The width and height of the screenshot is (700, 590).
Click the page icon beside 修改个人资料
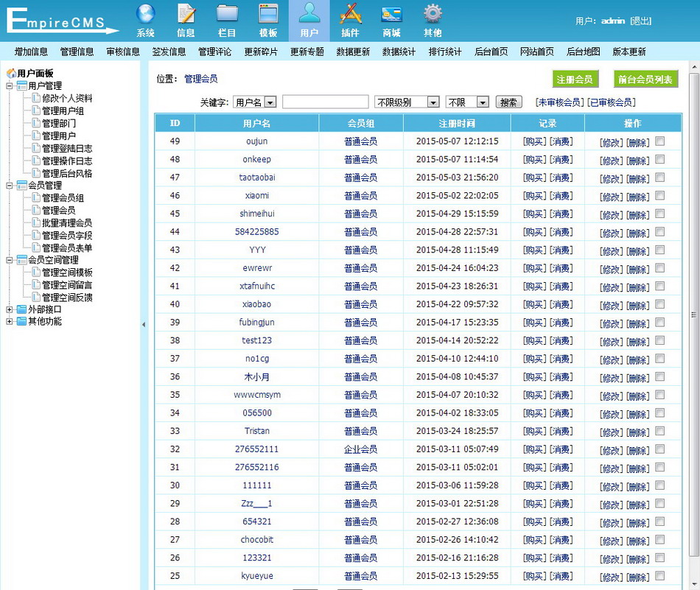coord(37,98)
